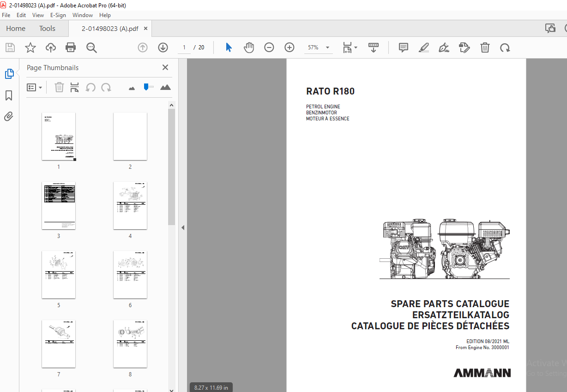Screen dimensions: 567x392
Task: Select the Highlight text pen tool
Action: (424, 48)
